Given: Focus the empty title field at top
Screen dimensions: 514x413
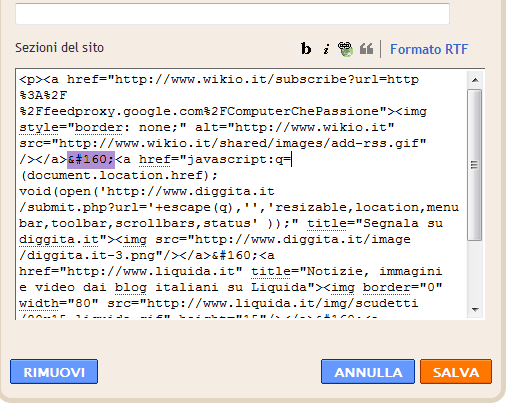Looking at the screenshot, I should (x=232, y=14).
